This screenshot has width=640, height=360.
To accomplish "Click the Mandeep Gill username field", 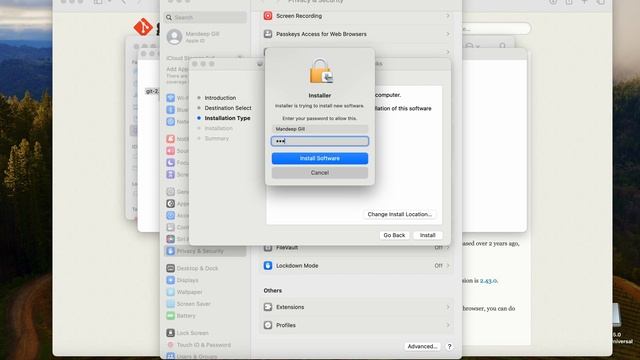I will coord(320,129).
